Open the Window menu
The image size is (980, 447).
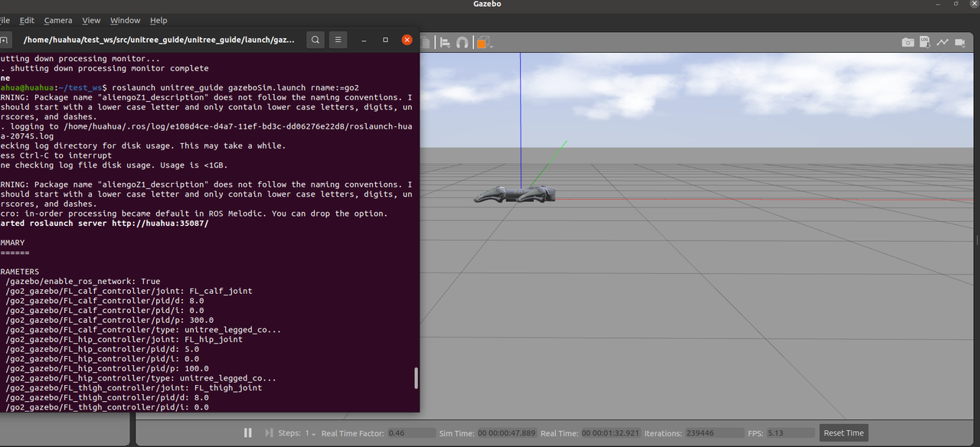125,21
